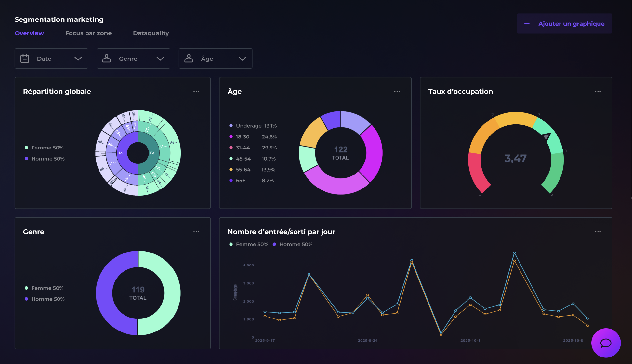Open the Dataquality tab
The image size is (632, 364).
tap(151, 33)
